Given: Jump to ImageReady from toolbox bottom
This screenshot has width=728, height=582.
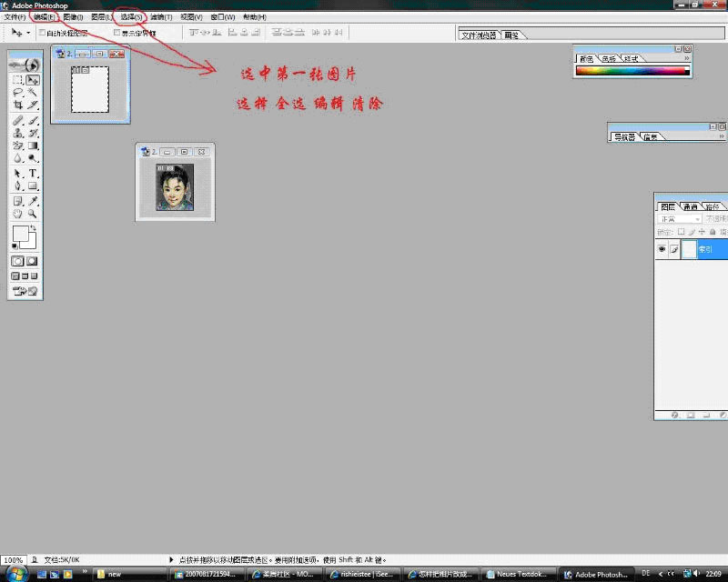Looking at the screenshot, I should (x=25, y=291).
